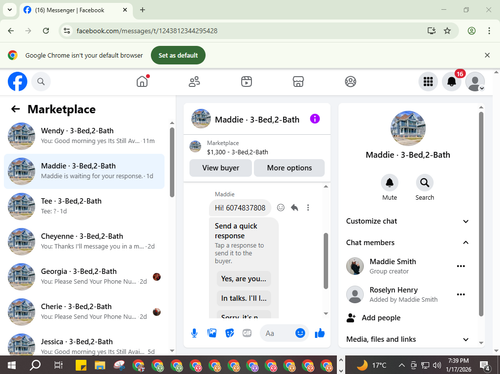Dismiss the default browser notification bar

[487, 55]
